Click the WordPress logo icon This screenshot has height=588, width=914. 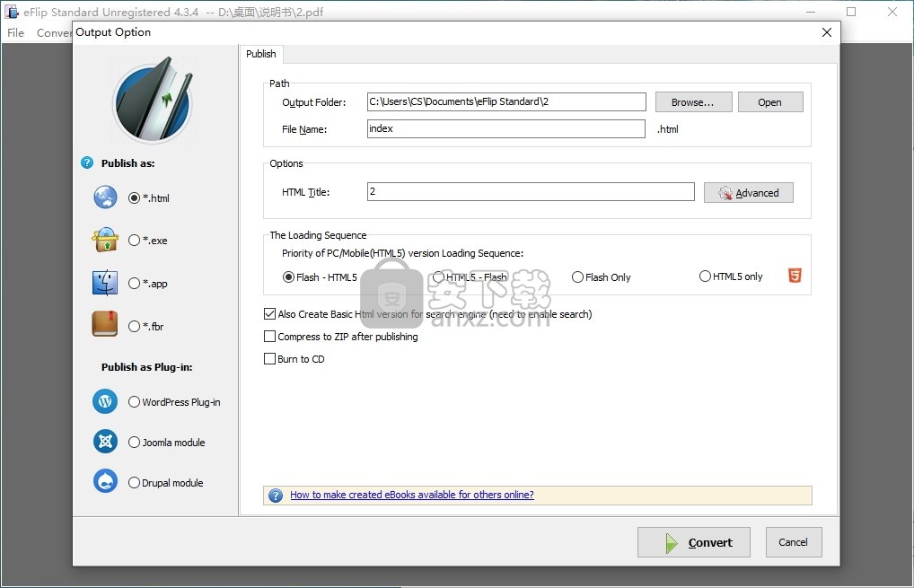(105, 401)
